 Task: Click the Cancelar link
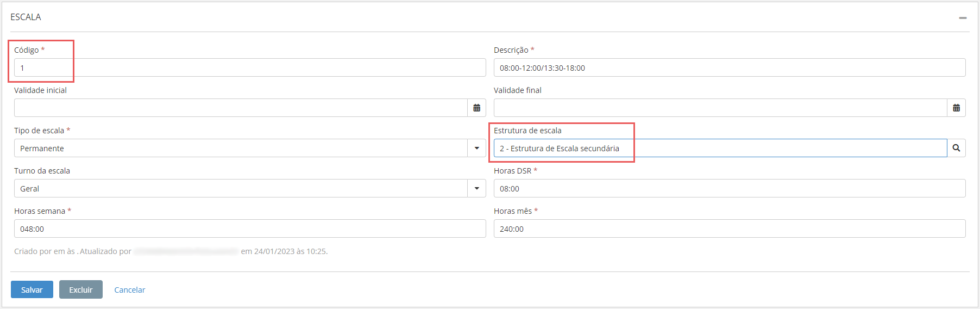tap(130, 290)
